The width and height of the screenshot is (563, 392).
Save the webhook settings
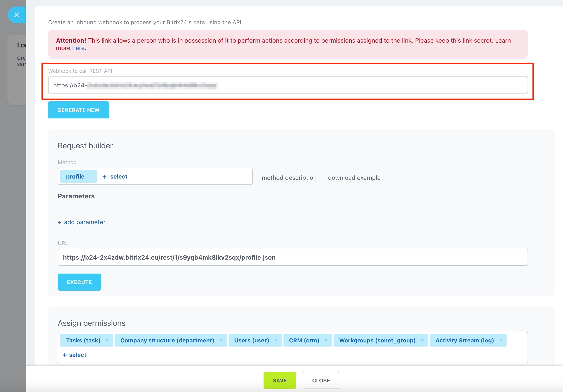280,380
